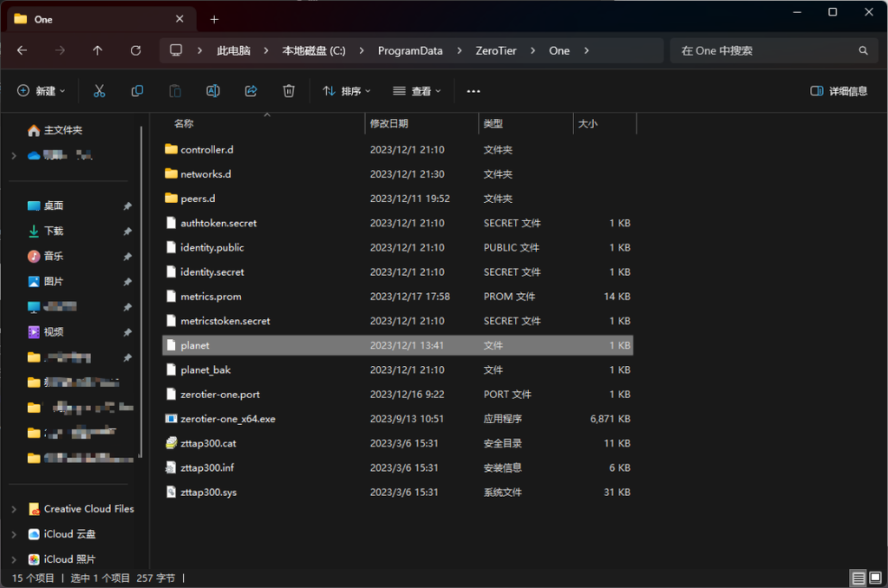This screenshot has width=888, height=588.
Task: Toggle the 详细信息 details pane
Action: click(x=839, y=91)
